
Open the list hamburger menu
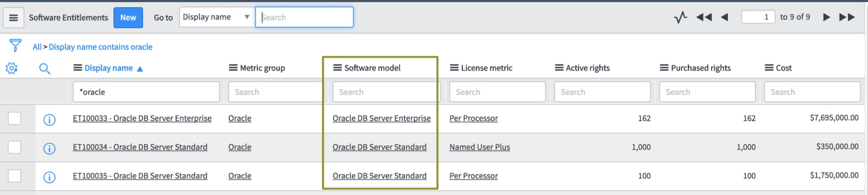[x=14, y=18]
